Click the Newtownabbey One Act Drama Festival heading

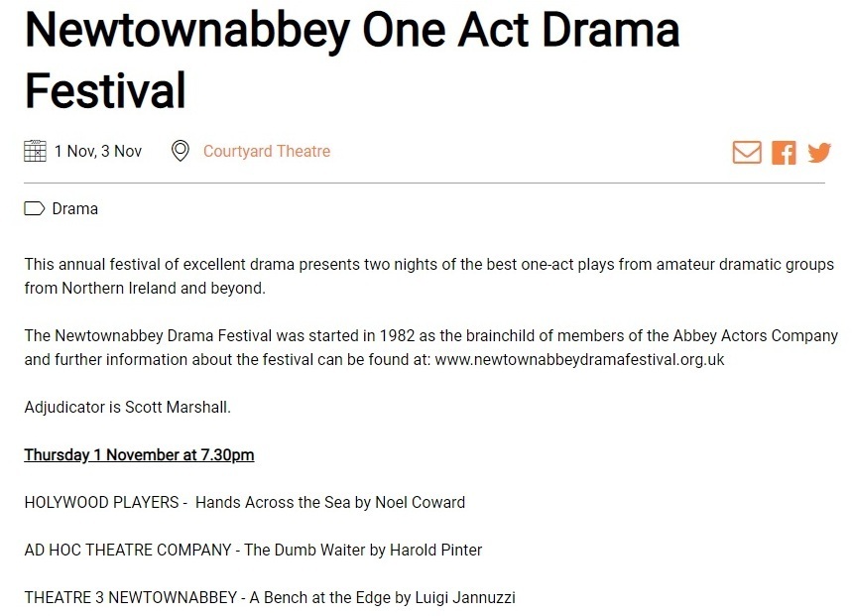[x=352, y=60]
